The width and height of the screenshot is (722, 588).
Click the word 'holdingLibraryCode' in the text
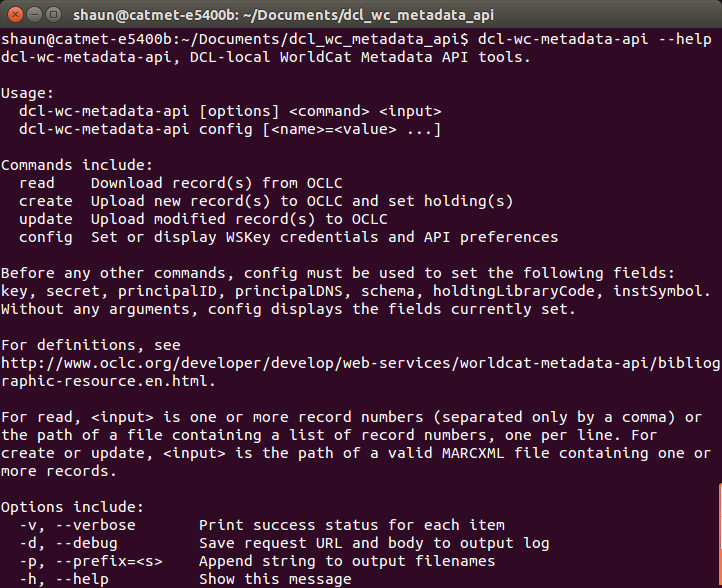pos(513,291)
